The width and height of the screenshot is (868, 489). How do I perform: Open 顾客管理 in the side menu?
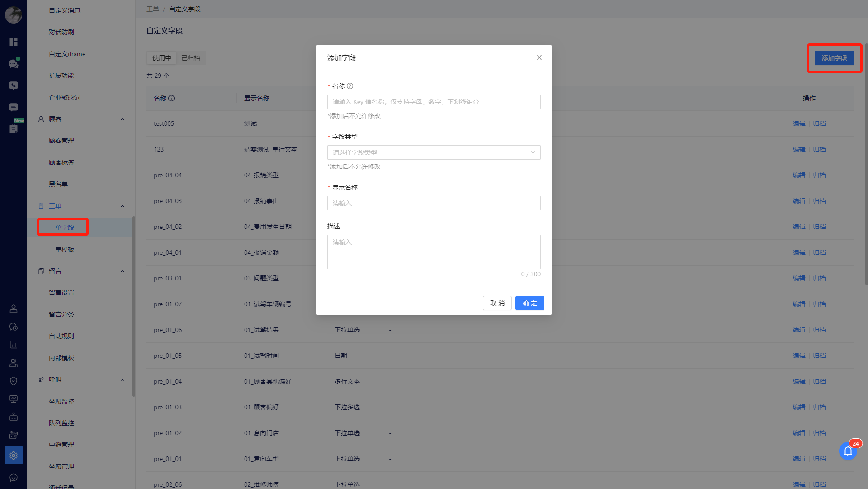point(61,141)
